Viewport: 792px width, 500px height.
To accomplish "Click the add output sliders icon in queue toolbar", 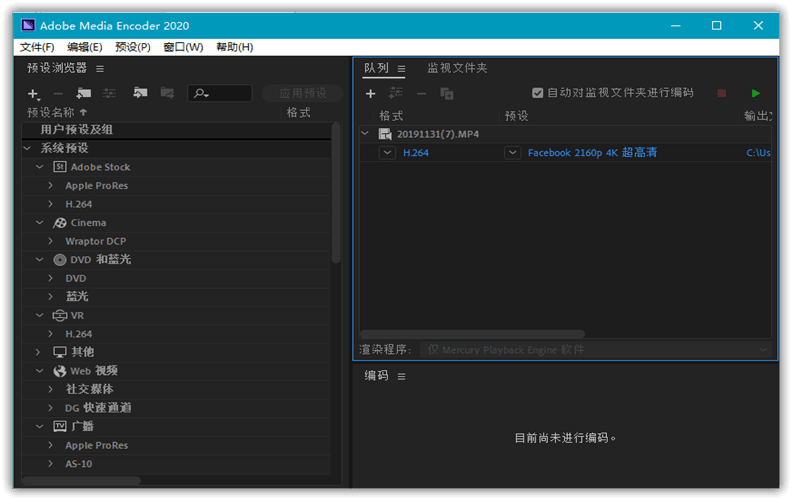I will tap(395, 93).
